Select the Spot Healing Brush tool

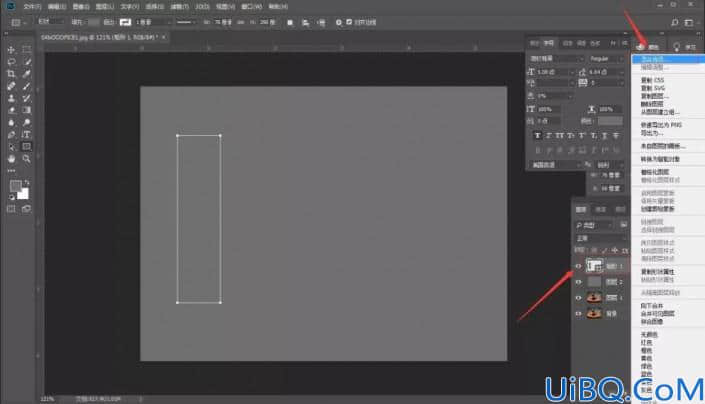[11, 86]
